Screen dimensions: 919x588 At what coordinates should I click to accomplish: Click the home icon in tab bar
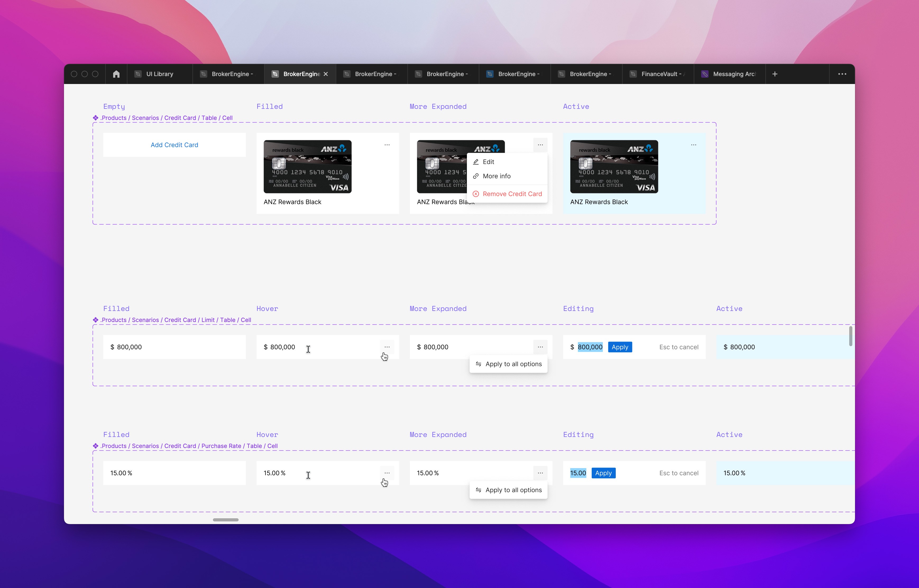point(116,74)
